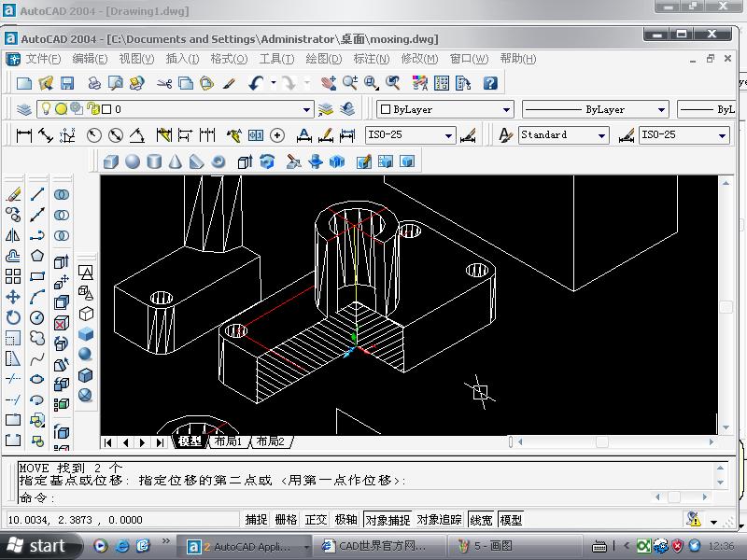Click the Move tool icon
This screenshot has width=747, height=560.
[13, 297]
